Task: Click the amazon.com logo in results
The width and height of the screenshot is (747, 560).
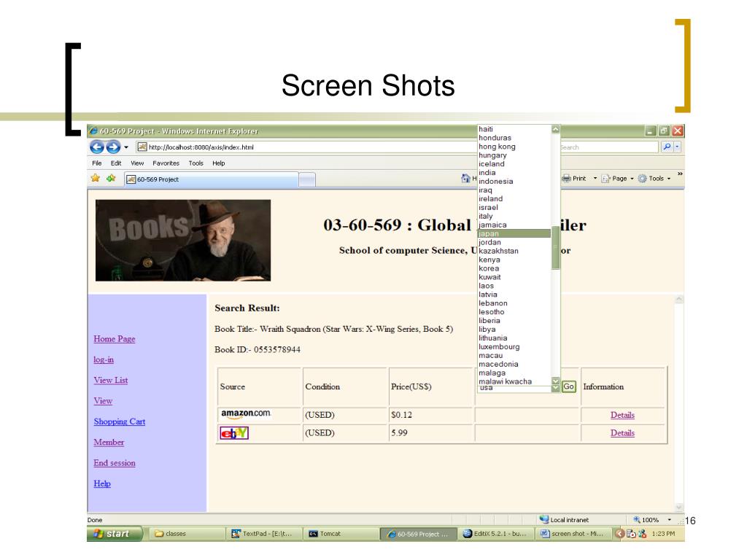Action: click(x=246, y=414)
